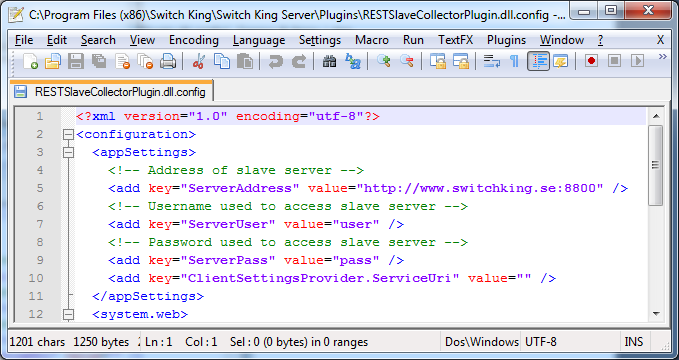Open the Run menu
679x360 pixels.
(413, 40)
